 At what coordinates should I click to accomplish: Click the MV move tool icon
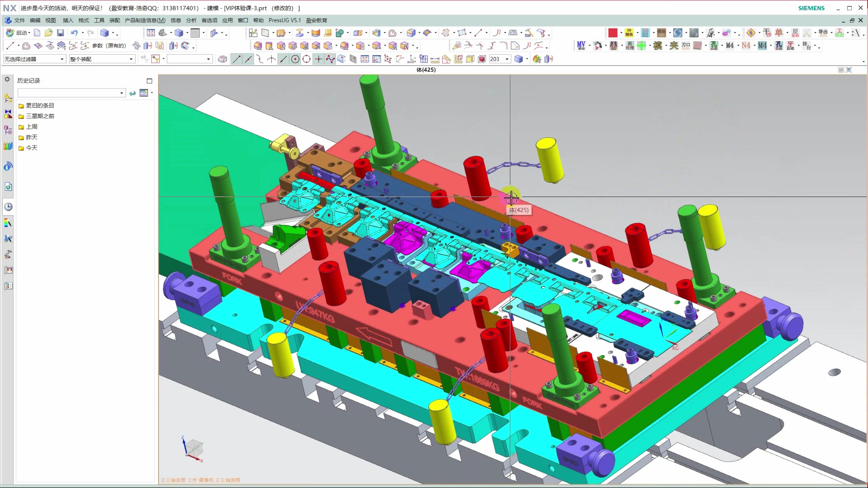581,46
